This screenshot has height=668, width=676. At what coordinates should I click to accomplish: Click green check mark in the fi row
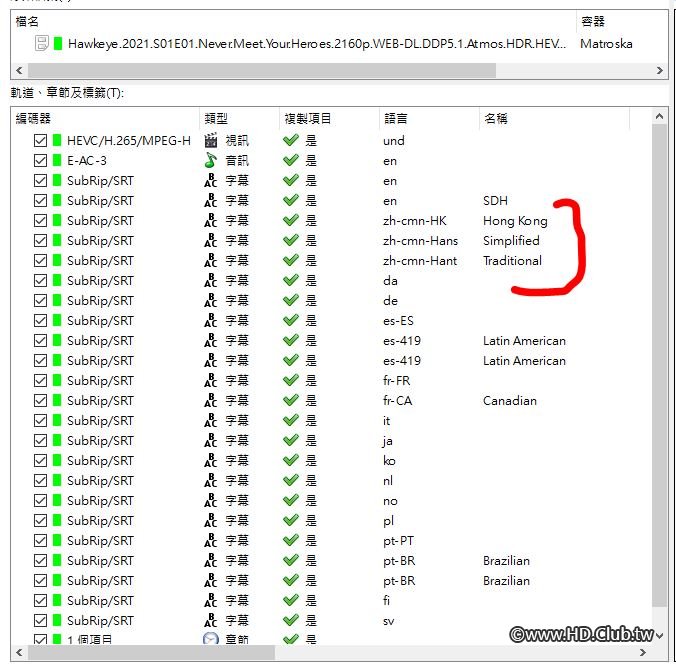tap(291, 600)
